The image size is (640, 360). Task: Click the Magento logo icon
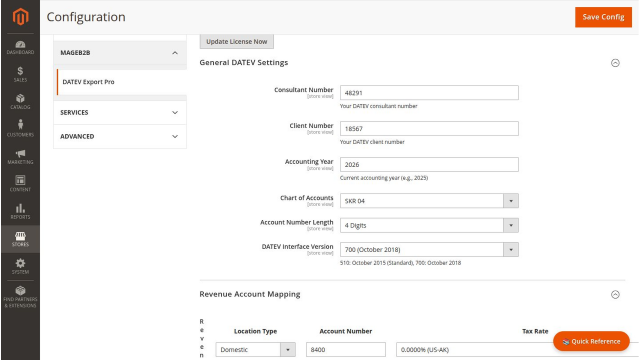click(20, 17)
